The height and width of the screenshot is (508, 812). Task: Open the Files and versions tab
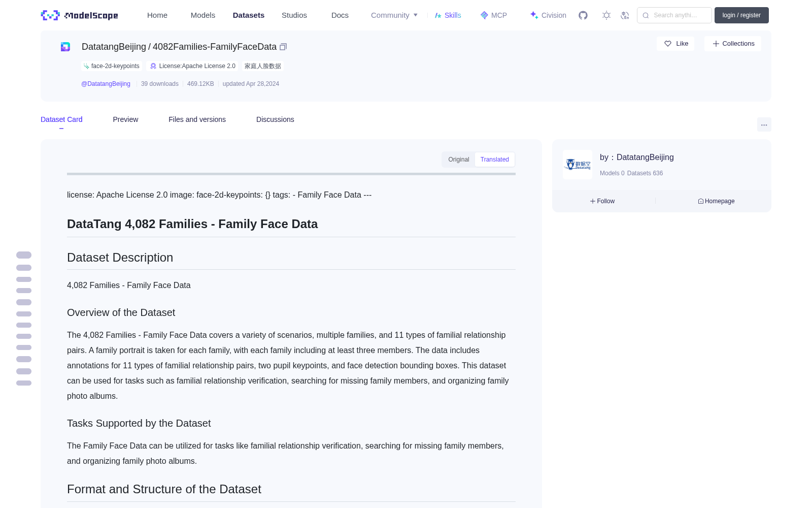coord(197,119)
